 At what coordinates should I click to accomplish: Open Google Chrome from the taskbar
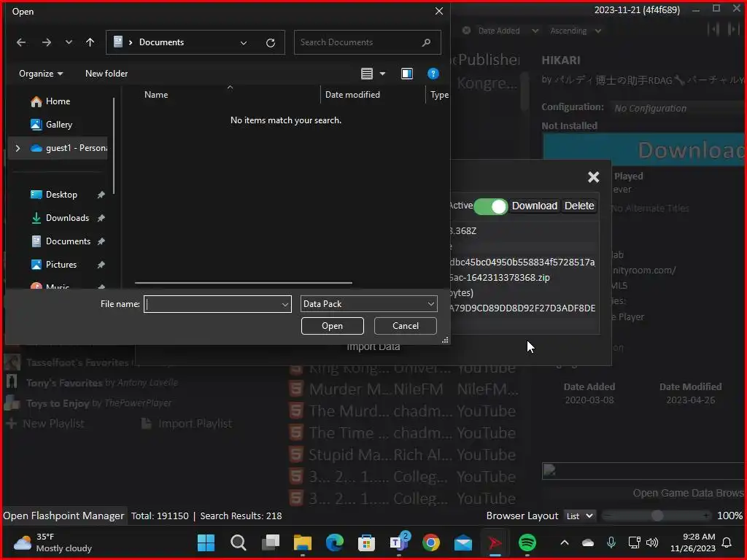pos(430,542)
